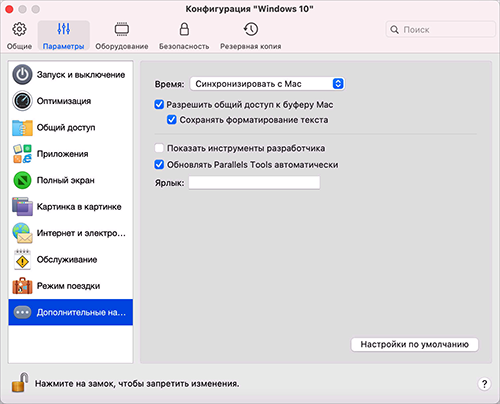500x404 pixels.
Task: Click the globe and mail icon
Action: pyautogui.click(x=22, y=233)
